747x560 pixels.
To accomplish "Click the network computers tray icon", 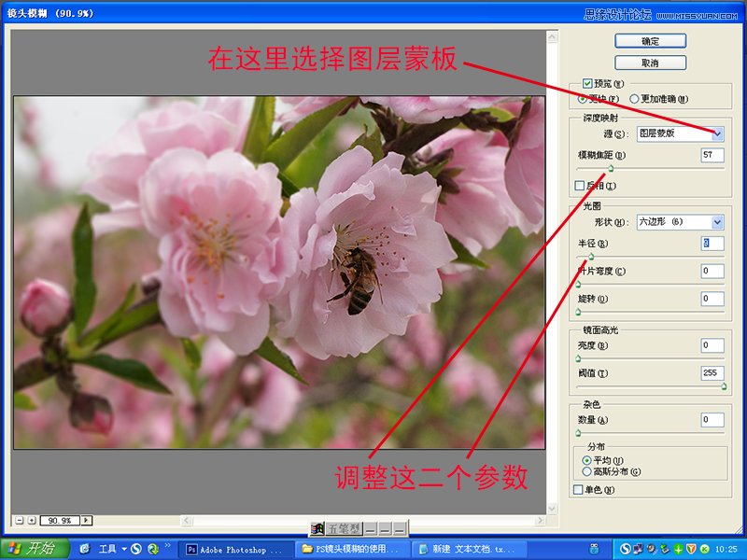I will [639, 549].
